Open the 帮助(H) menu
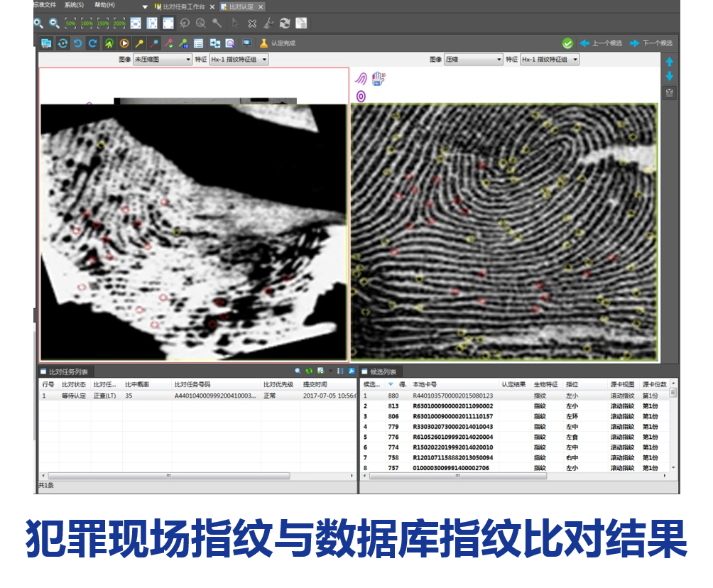Screen dimensions: 713x588 pos(104,5)
